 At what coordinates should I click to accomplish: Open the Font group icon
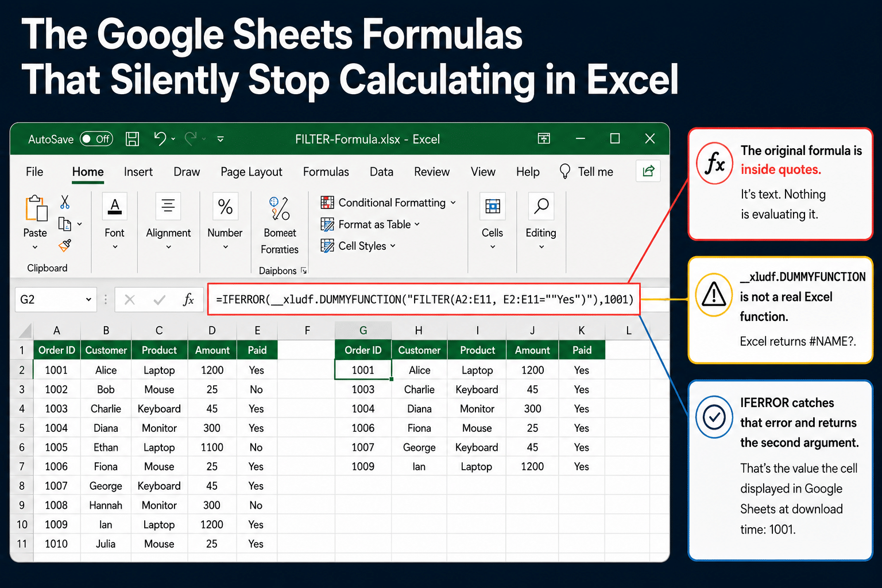coord(115,206)
